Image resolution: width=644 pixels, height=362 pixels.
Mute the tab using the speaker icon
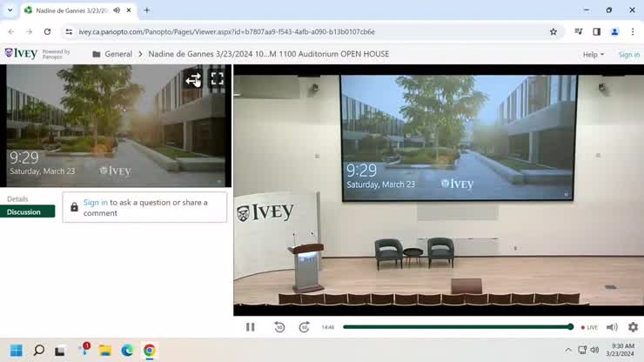(117, 10)
